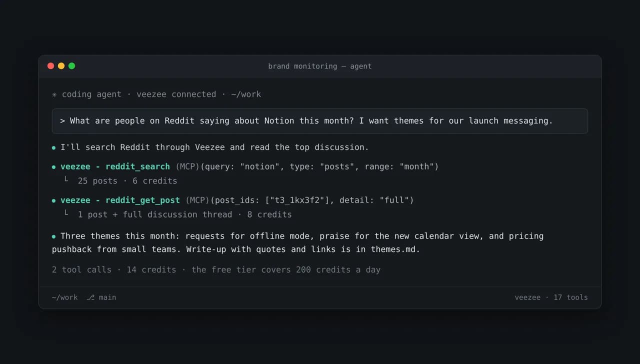The width and height of the screenshot is (640, 364).
Task: Click the green bullet beside reddit_get_post call
Action: tap(54, 200)
